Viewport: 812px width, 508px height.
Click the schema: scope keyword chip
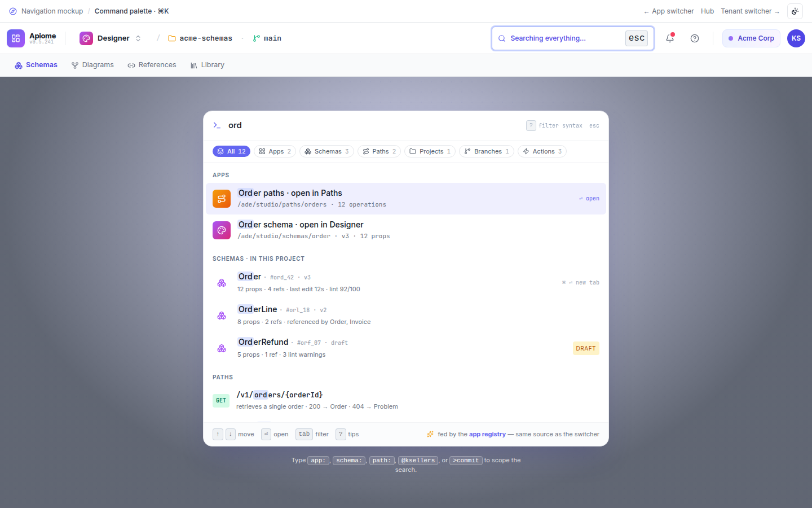coord(349,461)
